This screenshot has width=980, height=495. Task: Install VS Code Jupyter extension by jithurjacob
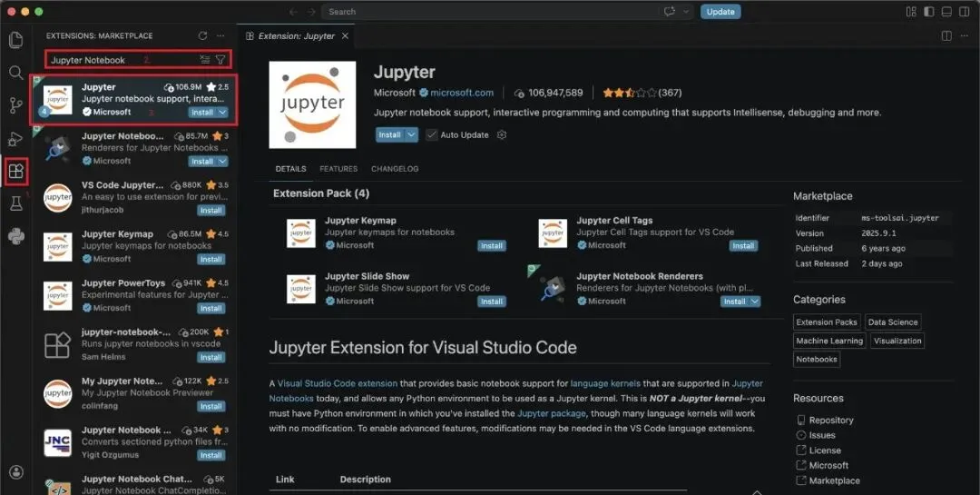211,211
